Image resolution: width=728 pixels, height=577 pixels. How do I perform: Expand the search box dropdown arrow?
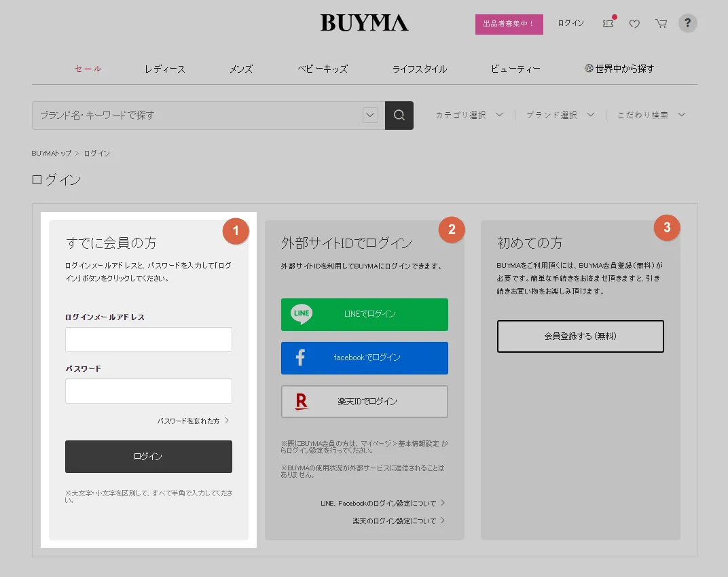point(370,116)
